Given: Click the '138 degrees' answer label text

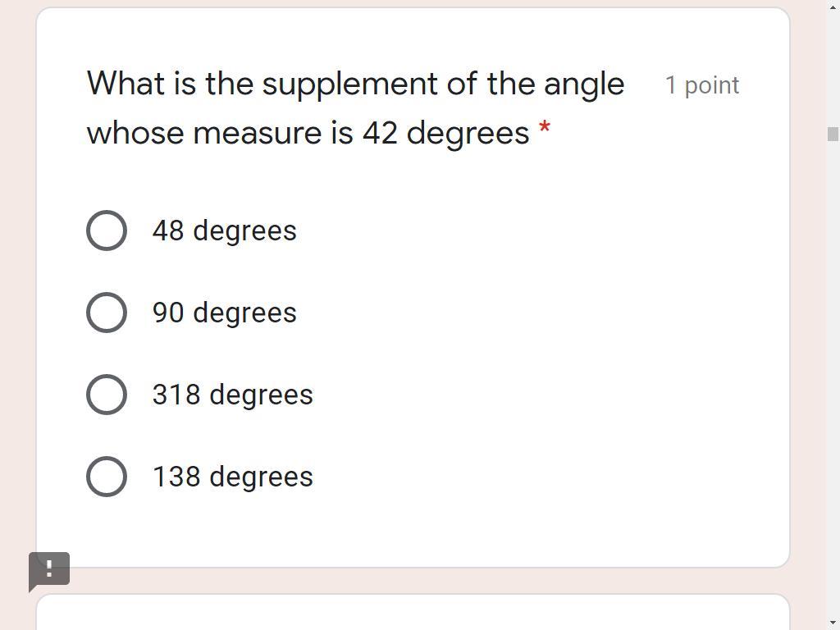Looking at the screenshot, I should (x=232, y=477).
